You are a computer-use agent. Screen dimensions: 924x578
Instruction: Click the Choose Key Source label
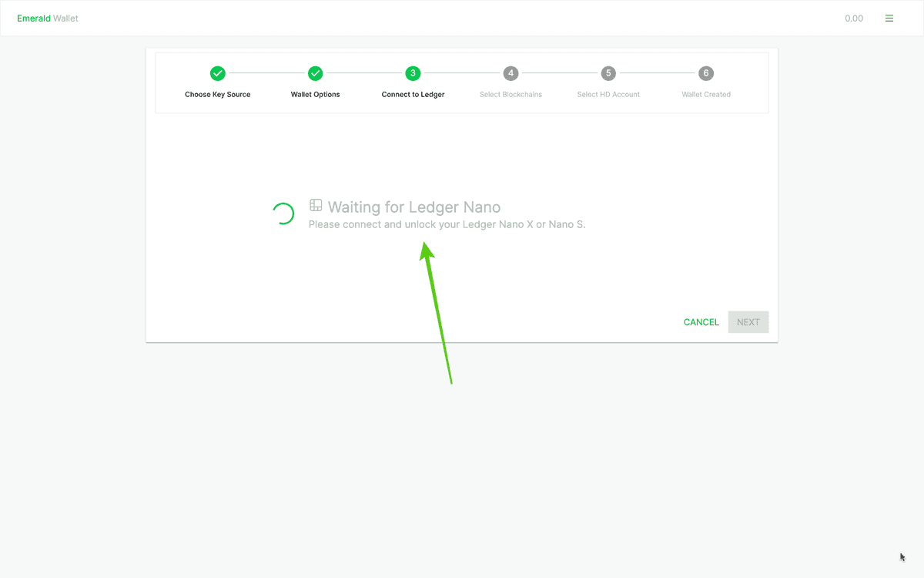[217, 94]
